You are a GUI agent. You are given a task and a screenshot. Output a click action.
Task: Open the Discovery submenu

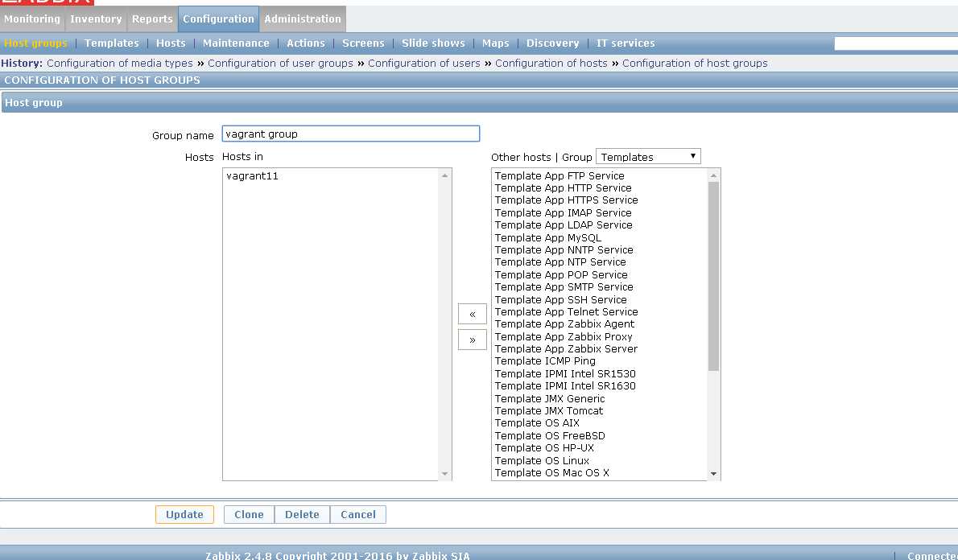(552, 43)
